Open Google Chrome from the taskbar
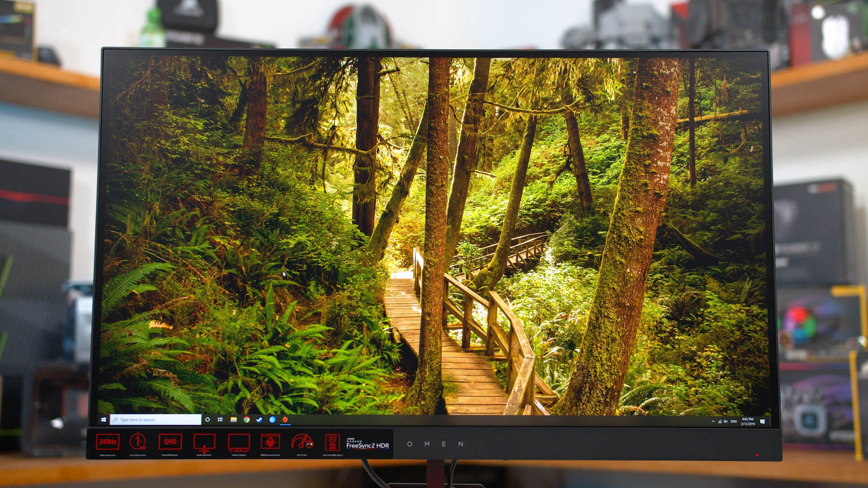Viewport: 868px width, 488px height. click(x=246, y=420)
